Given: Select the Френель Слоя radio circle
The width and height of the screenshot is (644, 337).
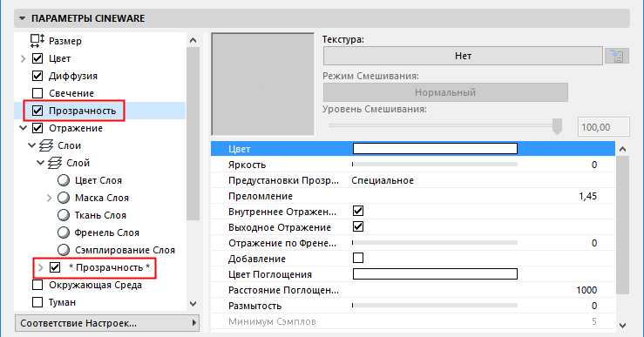Looking at the screenshot, I should [x=64, y=233].
